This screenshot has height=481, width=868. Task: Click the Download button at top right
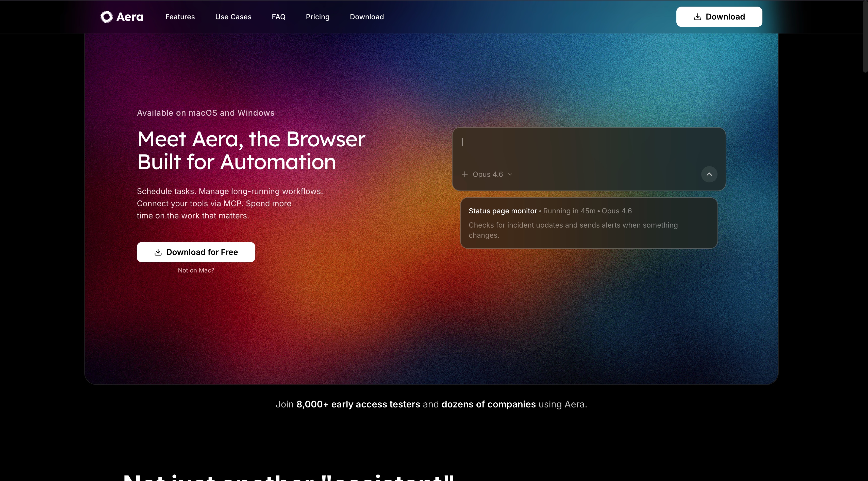coord(719,16)
